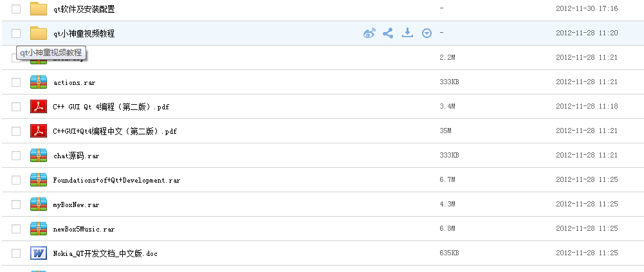Open the qt软件及安装配置 folder name
The width and height of the screenshot is (644, 272).
tap(84, 9)
